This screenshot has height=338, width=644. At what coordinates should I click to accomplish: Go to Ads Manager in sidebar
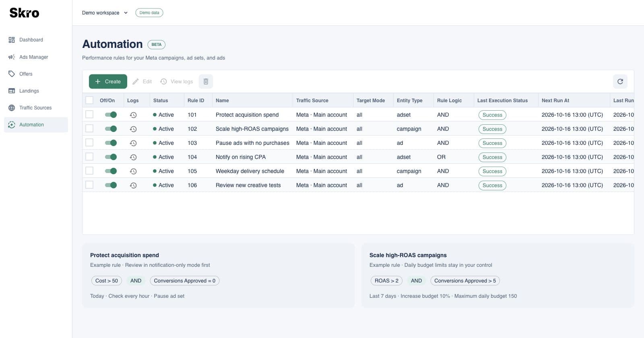[36, 57]
